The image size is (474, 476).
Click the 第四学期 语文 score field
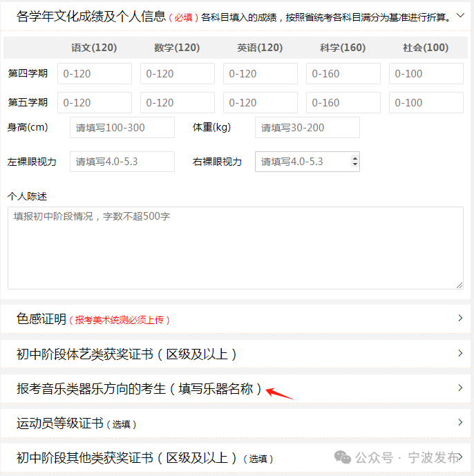[95, 74]
